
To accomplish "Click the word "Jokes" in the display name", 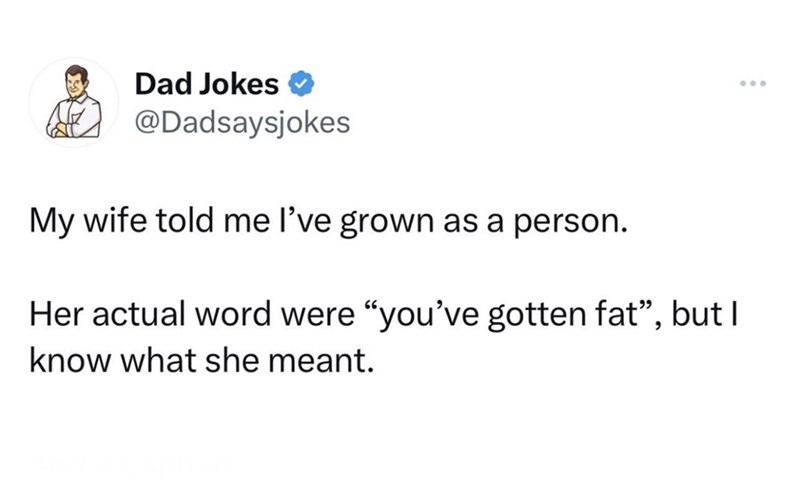I will coord(244,86).
